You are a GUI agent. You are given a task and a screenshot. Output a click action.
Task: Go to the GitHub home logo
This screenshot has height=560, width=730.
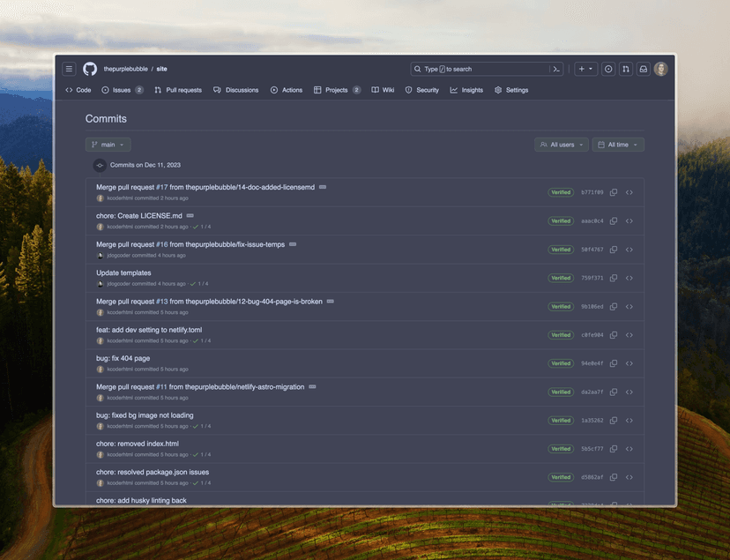(90, 69)
